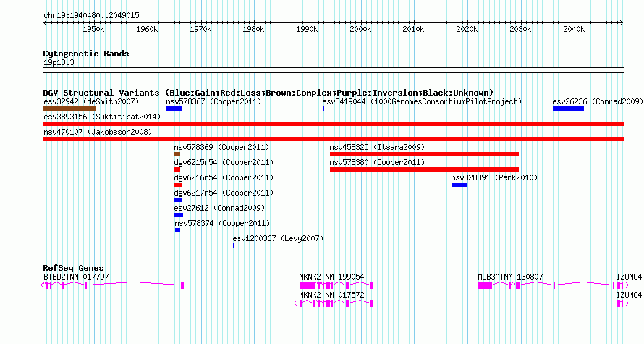Image resolution: width=644 pixels, height=344 pixels.
Task: Click the 1980k ruler position
Action: point(253,30)
